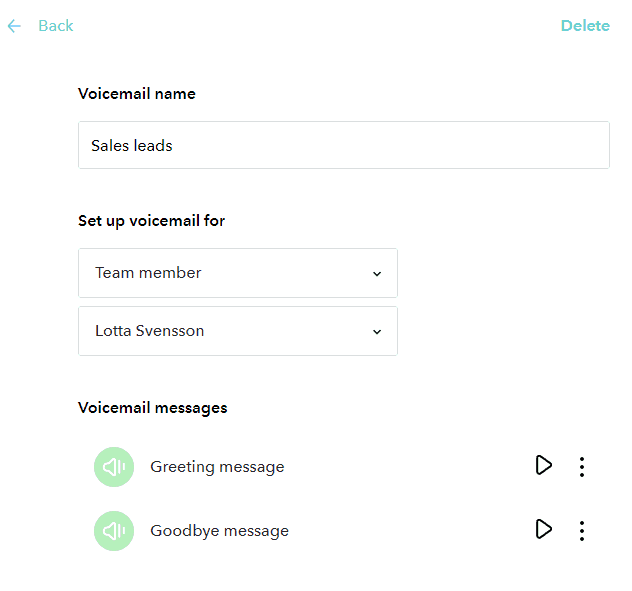Screen dimensions: 632x591
Task: Click the chevron beside Lotta Svensson
Action: pyautogui.click(x=377, y=331)
